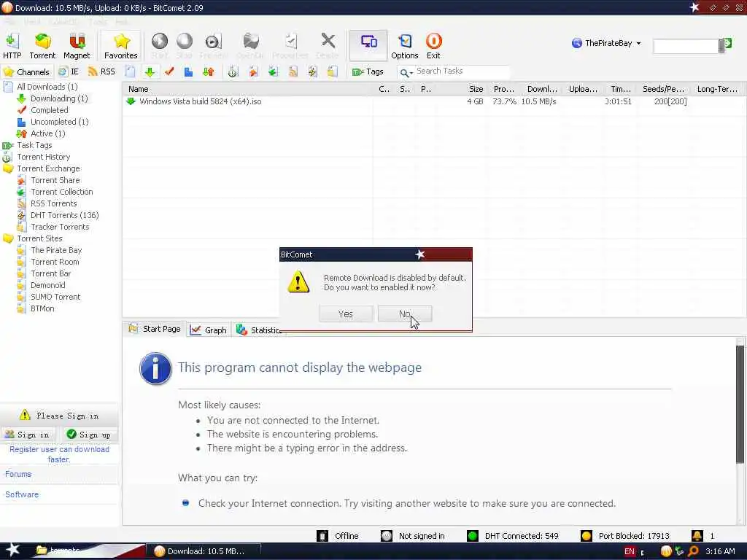Select Completed in sidebar
The width and height of the screenshot is (747, 560).
49,110
